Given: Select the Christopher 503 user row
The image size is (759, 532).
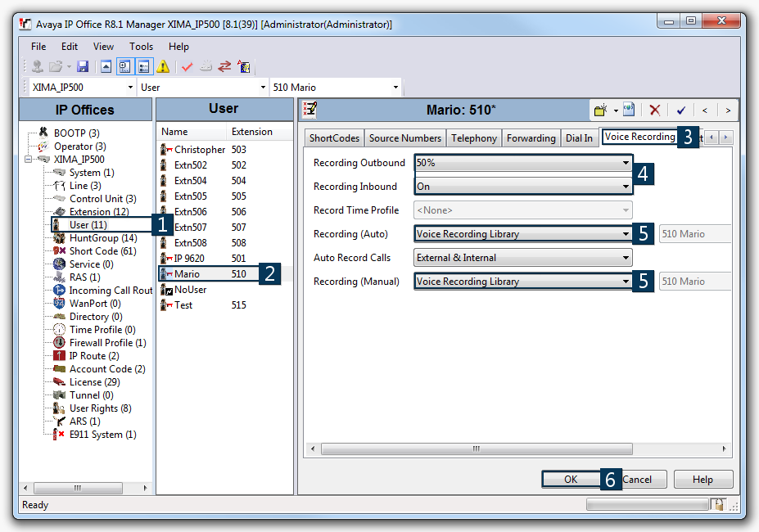Looking at the screenshot, I should (225, 150).
